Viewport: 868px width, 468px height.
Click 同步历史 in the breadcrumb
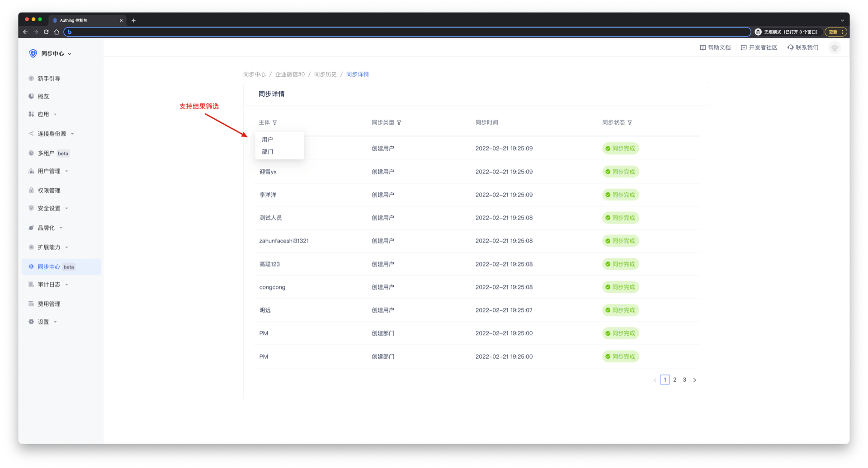point(325,75)
